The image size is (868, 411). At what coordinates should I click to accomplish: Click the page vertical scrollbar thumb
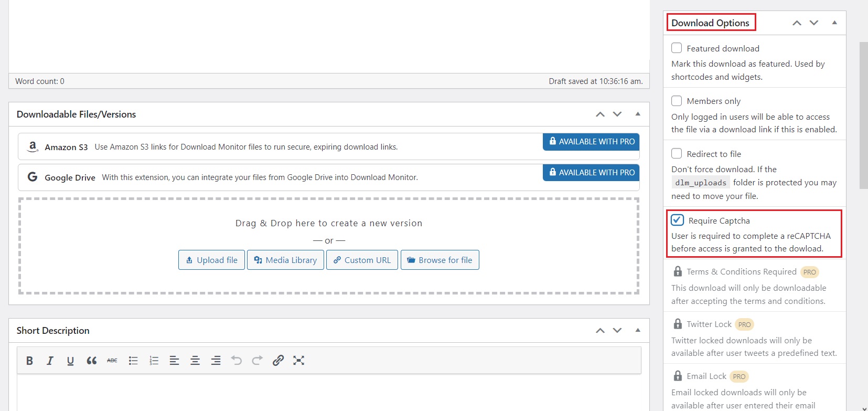coord(863,115)
